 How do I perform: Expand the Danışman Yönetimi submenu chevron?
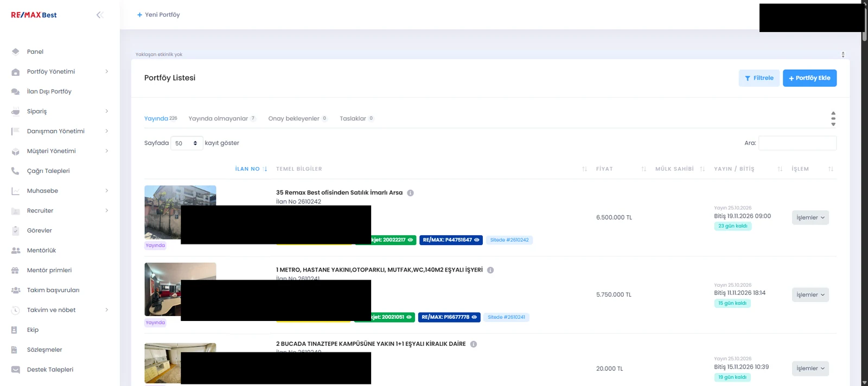[107, 131]
